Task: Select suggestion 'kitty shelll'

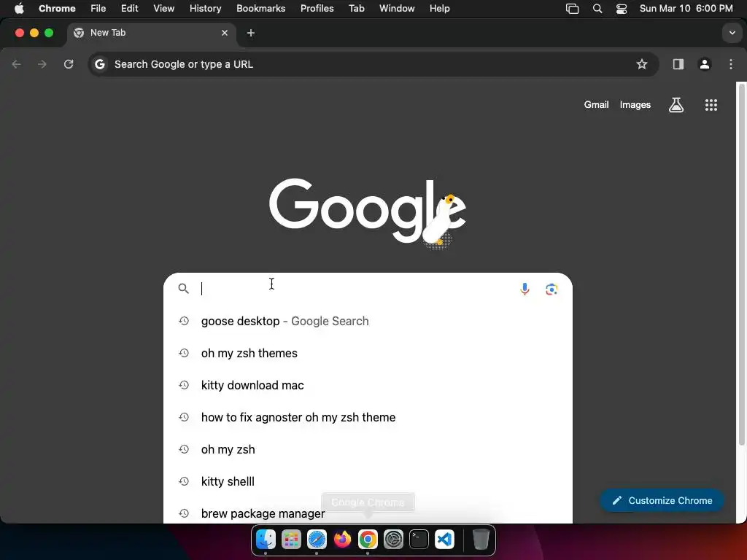Action: pyautogui.click(x=368, y=481)
